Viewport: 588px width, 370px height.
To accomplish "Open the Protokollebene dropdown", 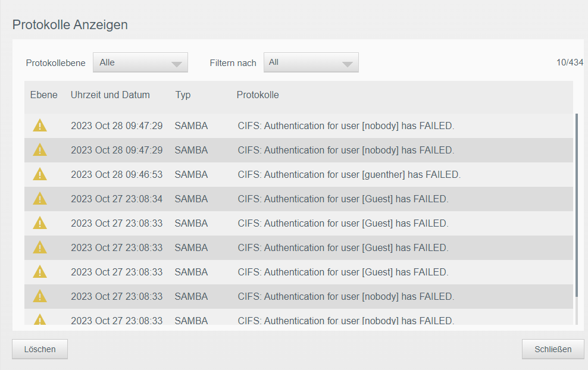I will click(140, 62).
